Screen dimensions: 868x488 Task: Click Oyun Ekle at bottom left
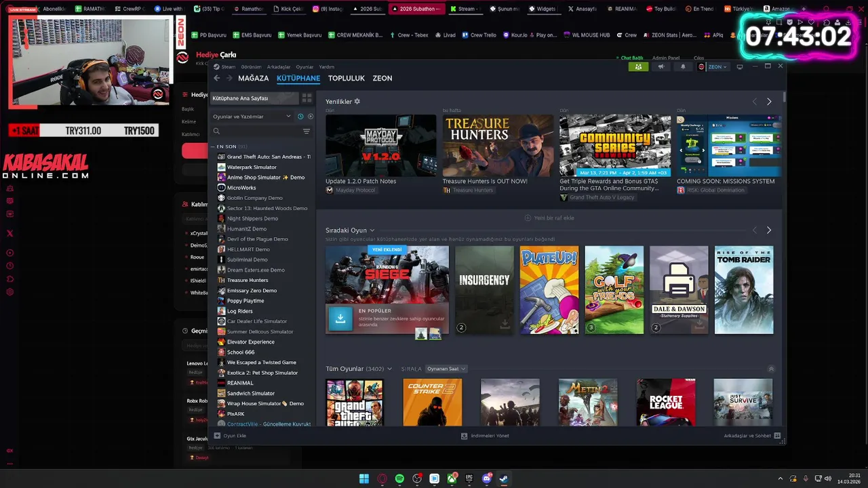pos(231,436)
